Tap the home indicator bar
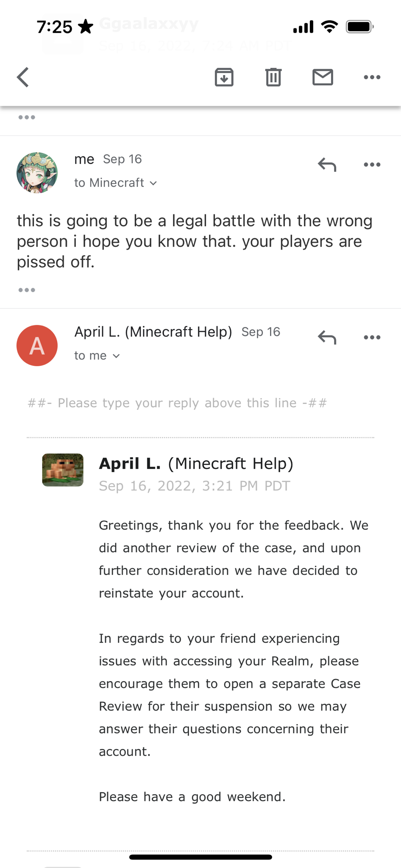Screen dimensions: 401x868 pyautogui.click(x=200, y=857)
